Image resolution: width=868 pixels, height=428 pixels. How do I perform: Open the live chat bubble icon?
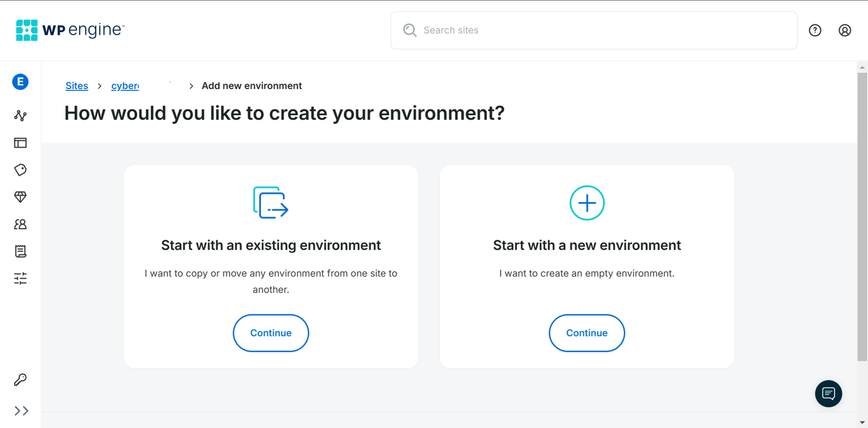coord(829,394)
